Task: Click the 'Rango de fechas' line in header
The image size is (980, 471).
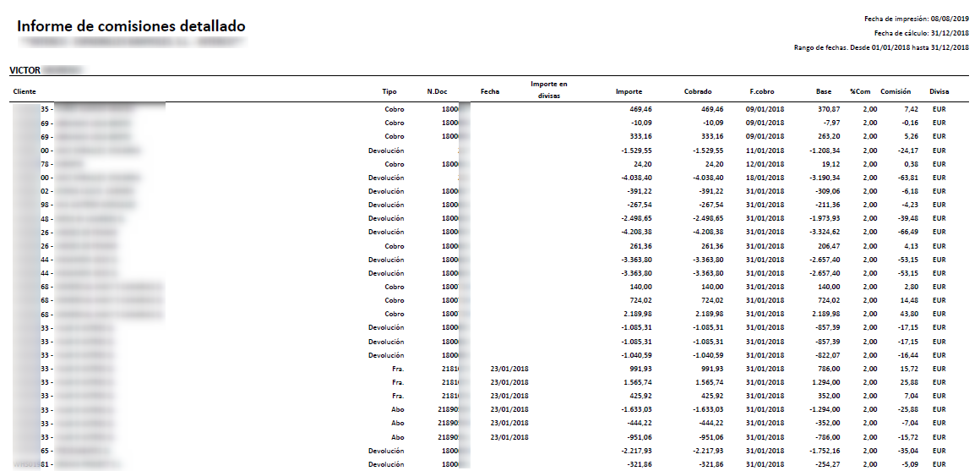Action: [x=881, y=47]
